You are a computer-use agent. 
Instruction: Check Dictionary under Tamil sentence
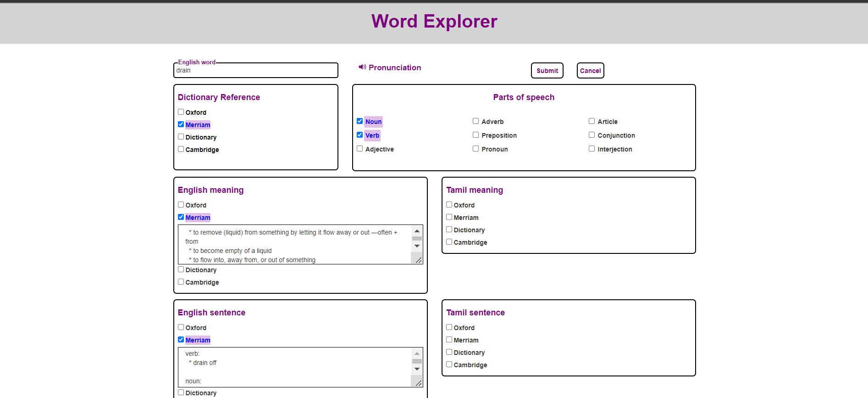click(449, 352)
